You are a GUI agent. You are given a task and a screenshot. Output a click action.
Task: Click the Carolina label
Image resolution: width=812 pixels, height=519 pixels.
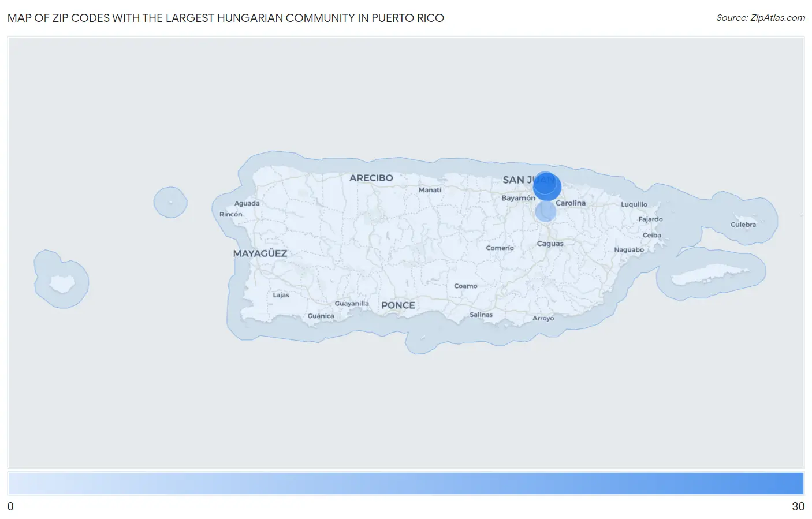(571, 203)
